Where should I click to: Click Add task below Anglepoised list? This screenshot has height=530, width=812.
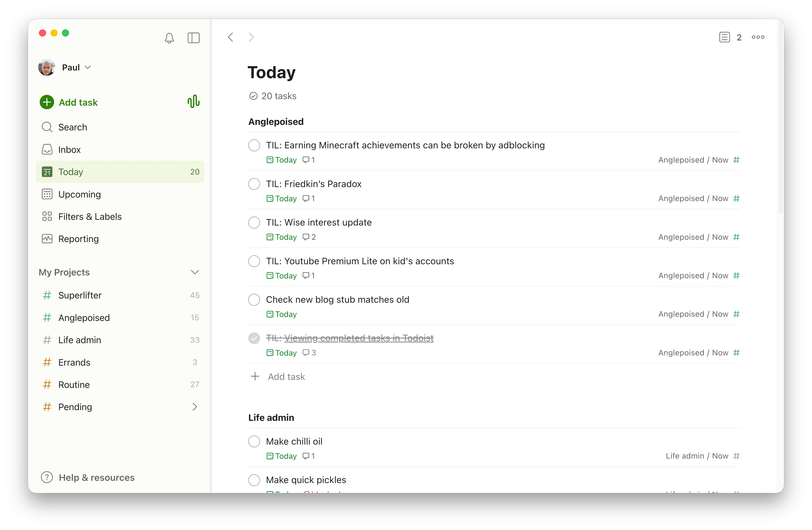click(278, 377)
